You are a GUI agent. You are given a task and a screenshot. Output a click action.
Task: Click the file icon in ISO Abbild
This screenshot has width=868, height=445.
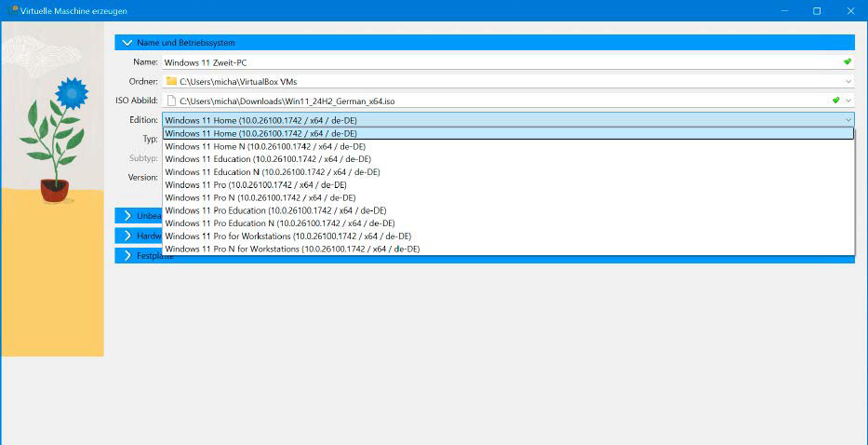[171, 101]
